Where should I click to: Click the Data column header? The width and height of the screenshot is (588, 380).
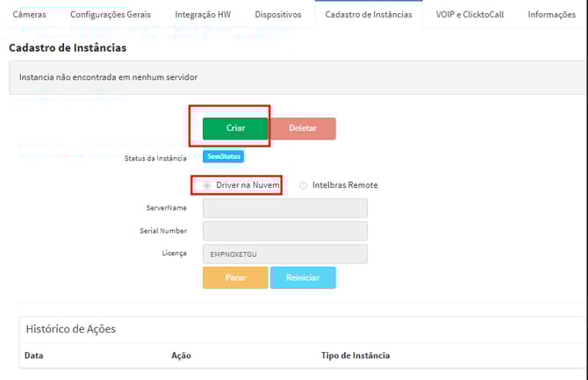(x=34, y=355)
